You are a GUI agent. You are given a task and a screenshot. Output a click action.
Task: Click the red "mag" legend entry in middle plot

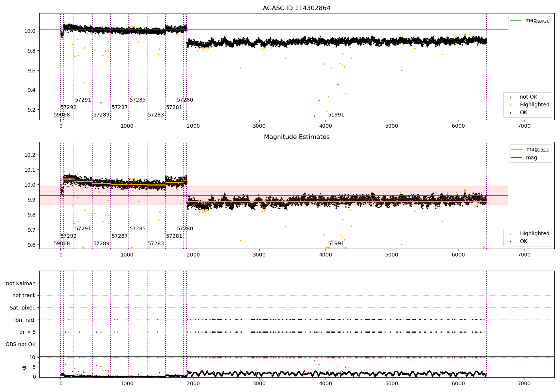pos(525,158)
